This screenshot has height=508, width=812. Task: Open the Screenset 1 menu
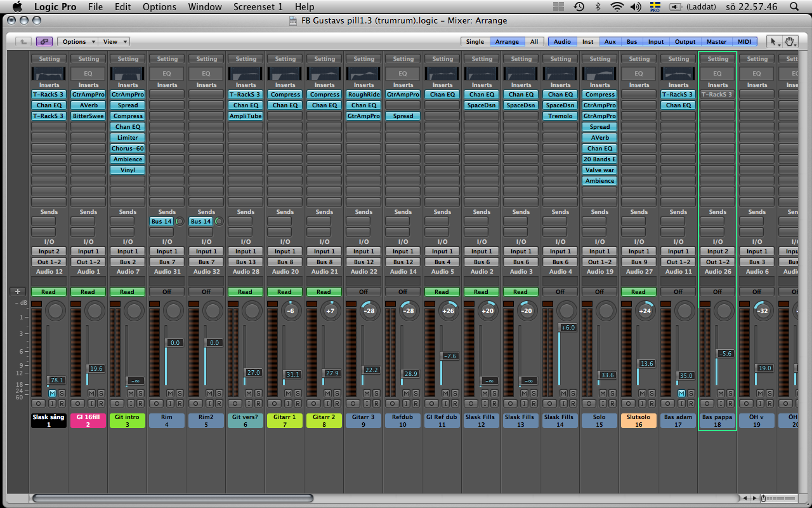(258, 7)
